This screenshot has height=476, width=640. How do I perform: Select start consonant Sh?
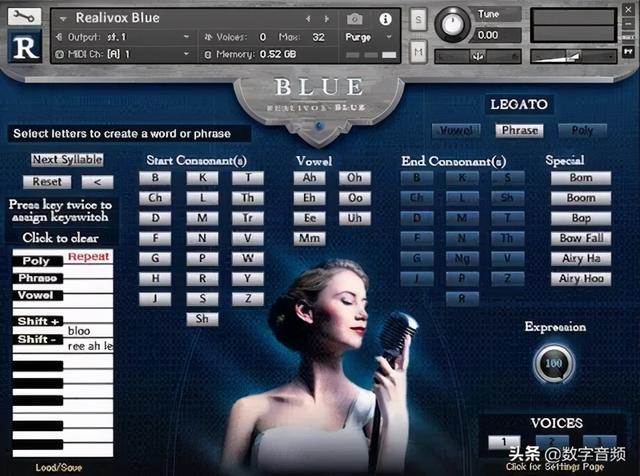click(x=202, y=319)
